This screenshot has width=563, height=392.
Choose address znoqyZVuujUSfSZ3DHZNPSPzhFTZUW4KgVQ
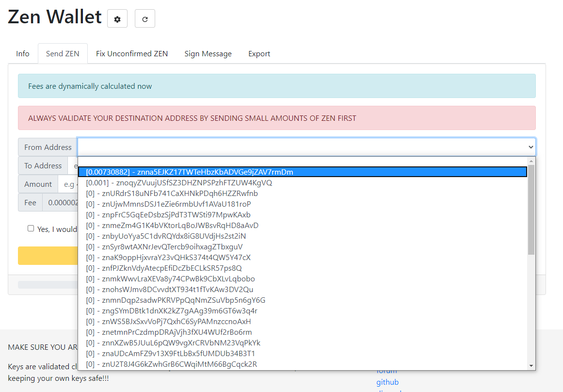(302, 182)
